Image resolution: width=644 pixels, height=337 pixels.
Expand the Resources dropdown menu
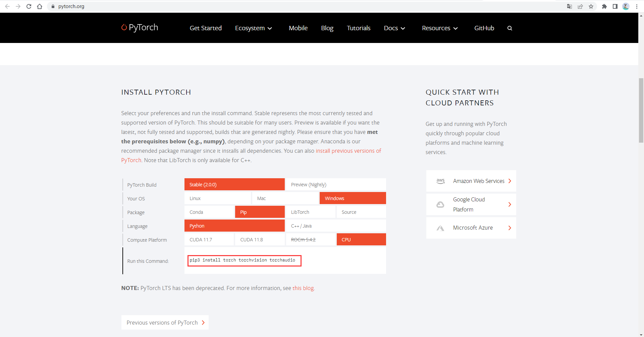tap(440, 28)
